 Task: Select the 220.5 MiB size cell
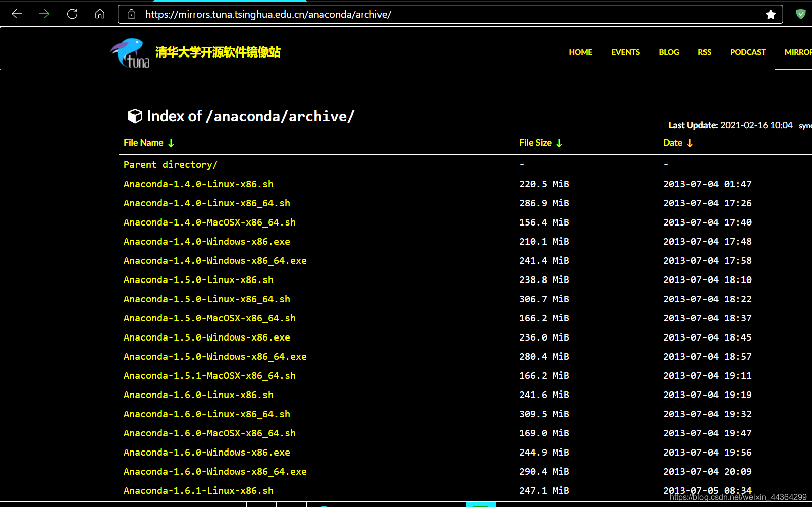[x=544, y=184]
